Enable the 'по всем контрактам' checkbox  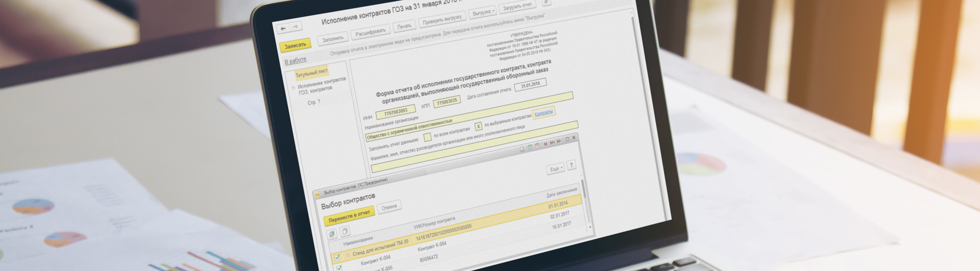pyautogui.click(x=428, y=137)
